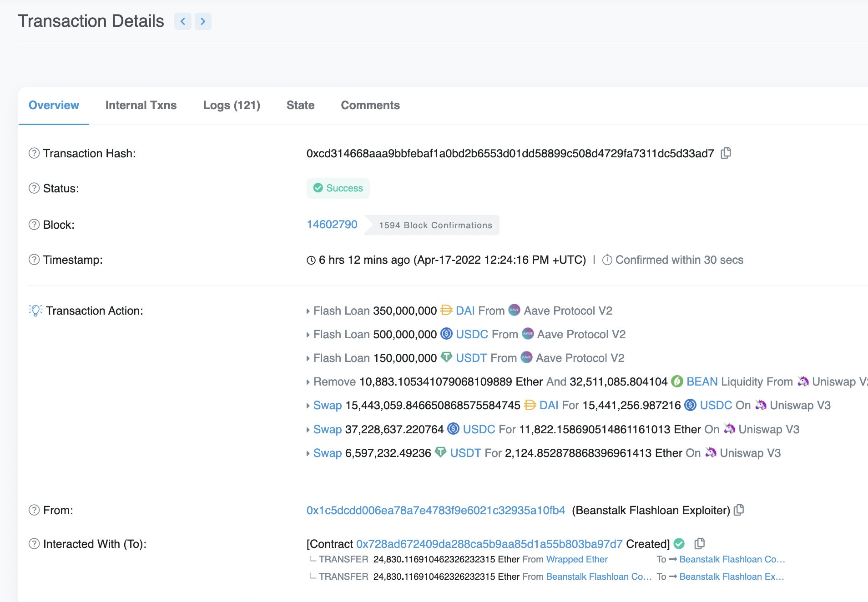Click the green verified contract checkmark

(679, 543)
